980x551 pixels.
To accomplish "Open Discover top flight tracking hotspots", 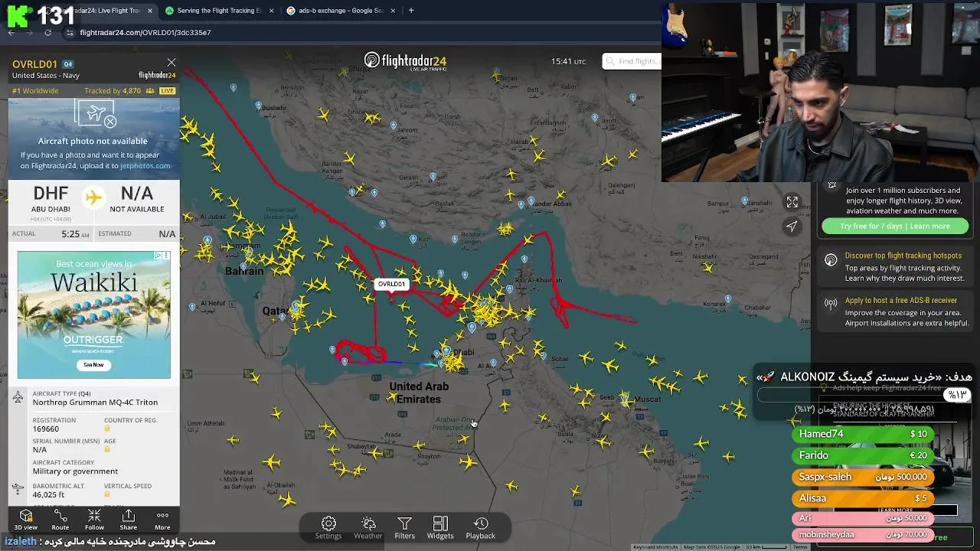I will [903, 256].
